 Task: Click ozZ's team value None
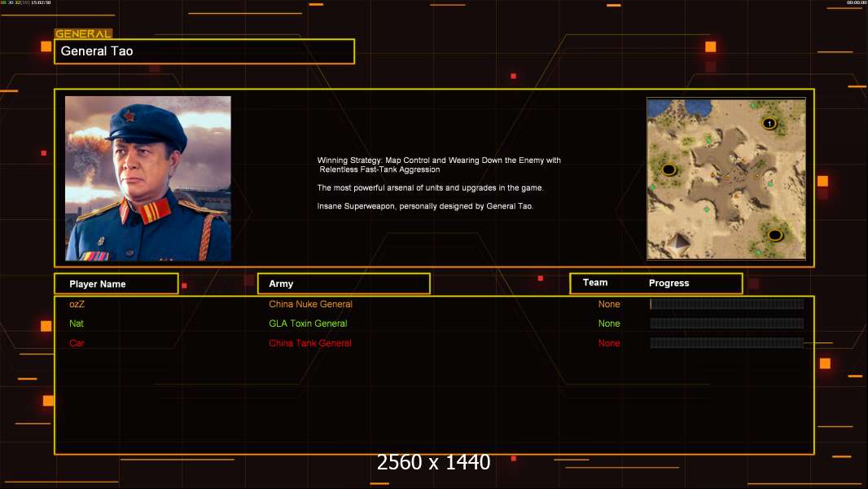tap(609, 304)
